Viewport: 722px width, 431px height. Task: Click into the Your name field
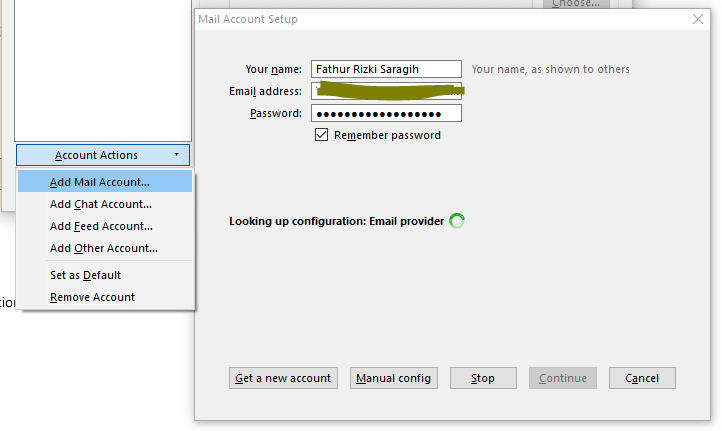click(386, 69)
